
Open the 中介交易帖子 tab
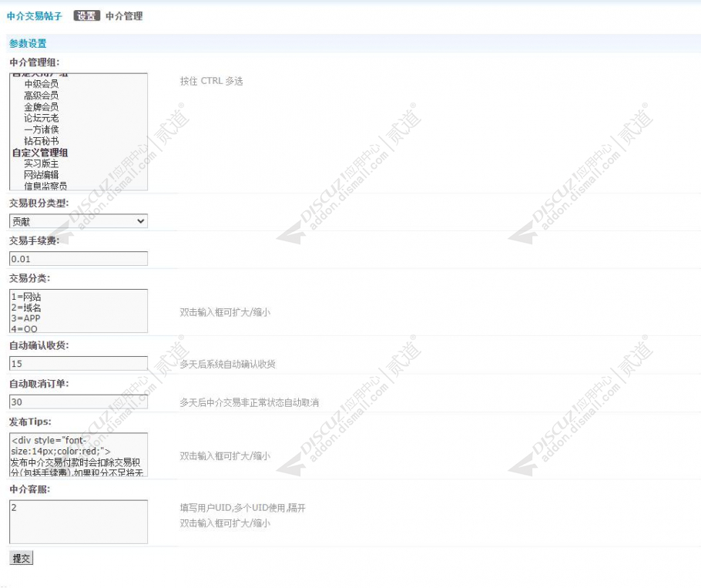tap(35, 16)
